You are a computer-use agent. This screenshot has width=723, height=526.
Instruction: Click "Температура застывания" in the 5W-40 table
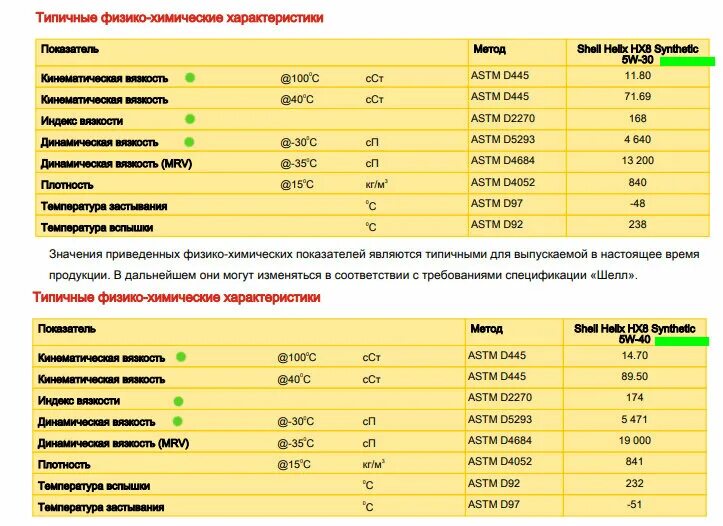tap(101, 508)
